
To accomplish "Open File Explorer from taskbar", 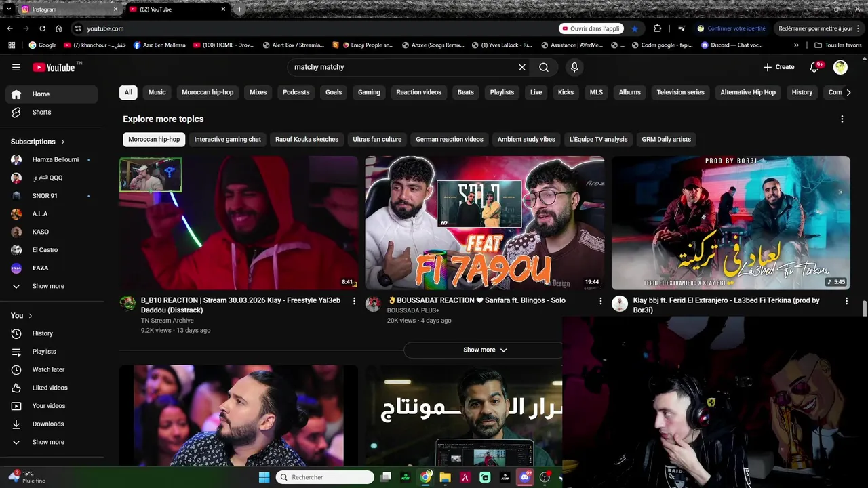I will [x=445, y=477].
